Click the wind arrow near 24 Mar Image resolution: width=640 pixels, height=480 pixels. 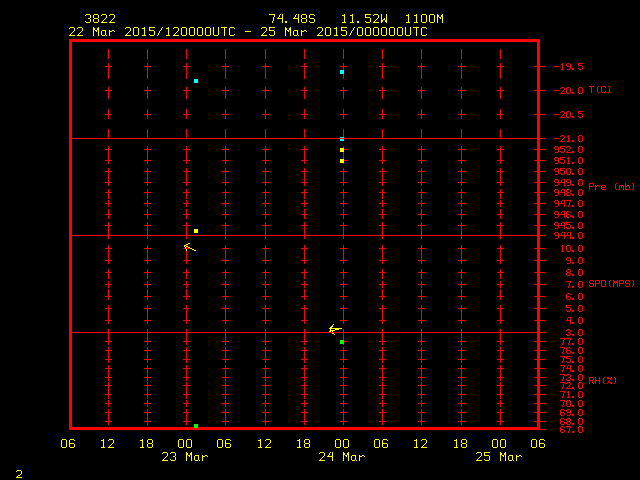pos(335,329)
